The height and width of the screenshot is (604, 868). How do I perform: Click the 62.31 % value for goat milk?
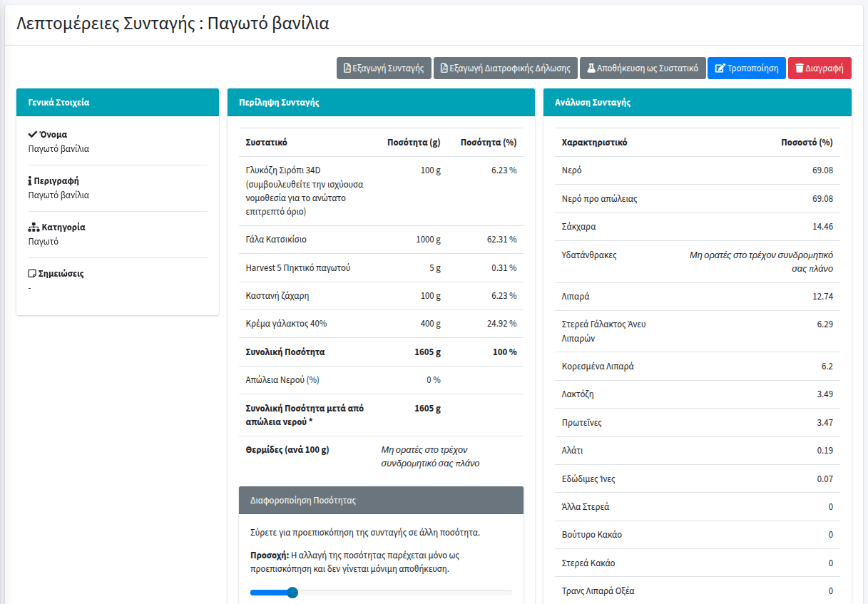pos(502,240)
